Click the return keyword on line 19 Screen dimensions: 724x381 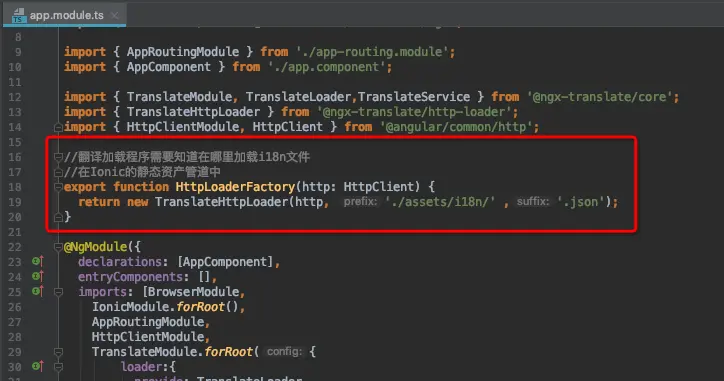tap(99, 202)
